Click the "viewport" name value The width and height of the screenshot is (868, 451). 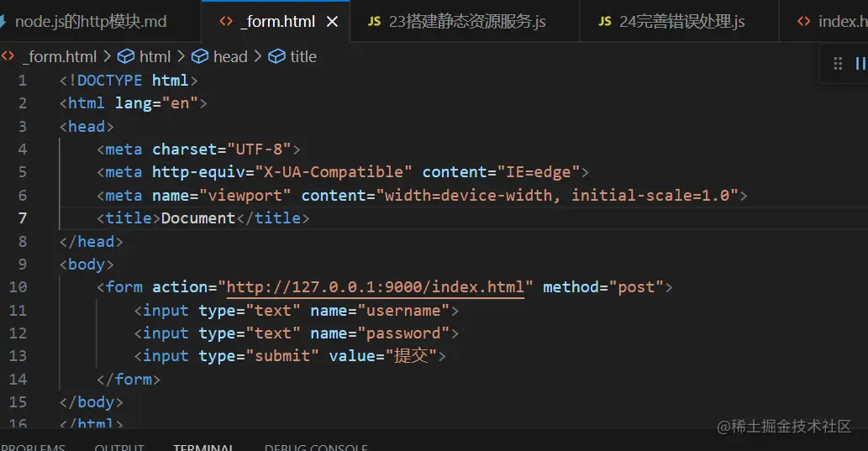tap(245, 196)
